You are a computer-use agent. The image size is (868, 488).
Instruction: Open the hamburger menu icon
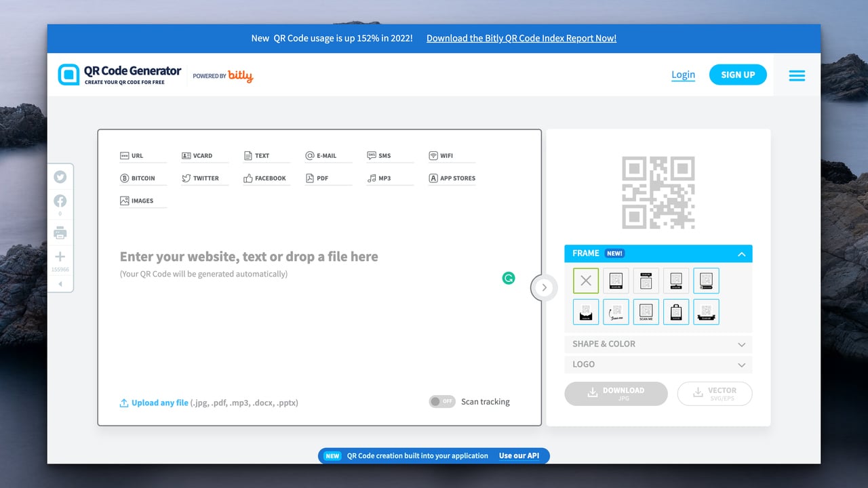point(797,75)
